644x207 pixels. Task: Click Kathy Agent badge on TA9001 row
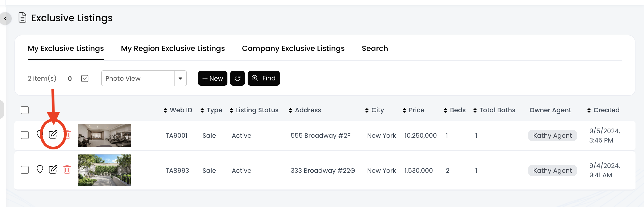(x=552, y=136)
